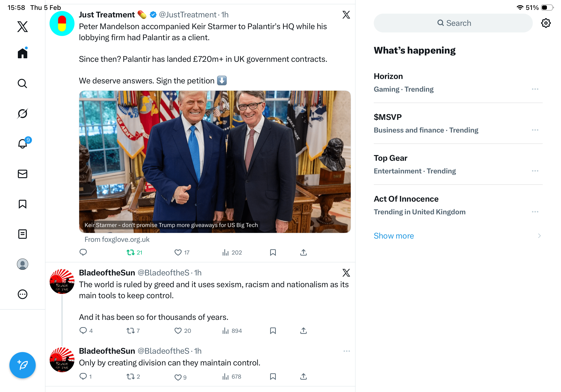
Task: Open more options for Horizon trend
Action: pos(535,89)
